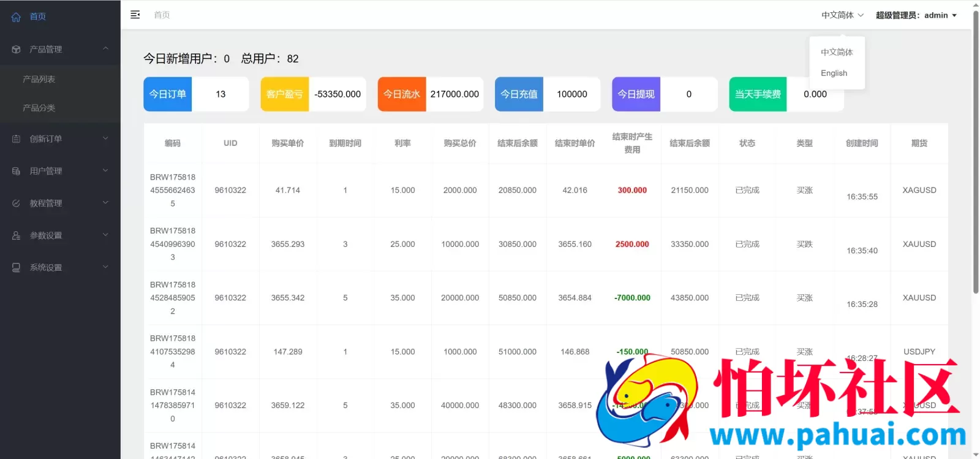
Task: Expand the 创新订单 menu arrow
Action: pos(105,138)
